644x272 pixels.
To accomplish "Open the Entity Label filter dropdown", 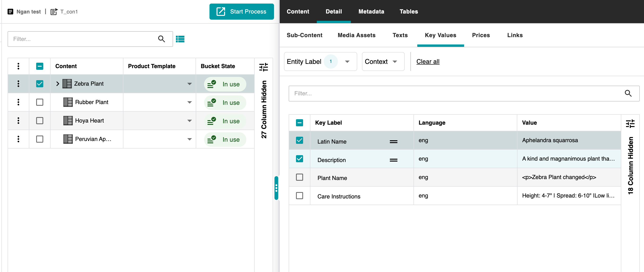I will point(320,61).
